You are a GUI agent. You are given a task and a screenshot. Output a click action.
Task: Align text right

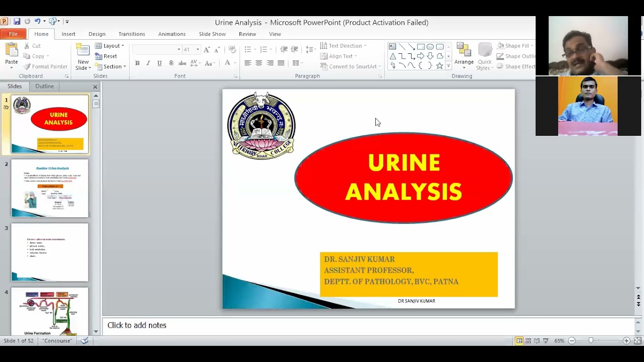[270, 63]
